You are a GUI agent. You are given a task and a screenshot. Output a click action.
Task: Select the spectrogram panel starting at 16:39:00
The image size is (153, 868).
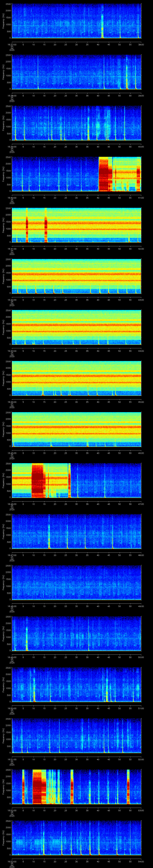click(x=76, y=123)
